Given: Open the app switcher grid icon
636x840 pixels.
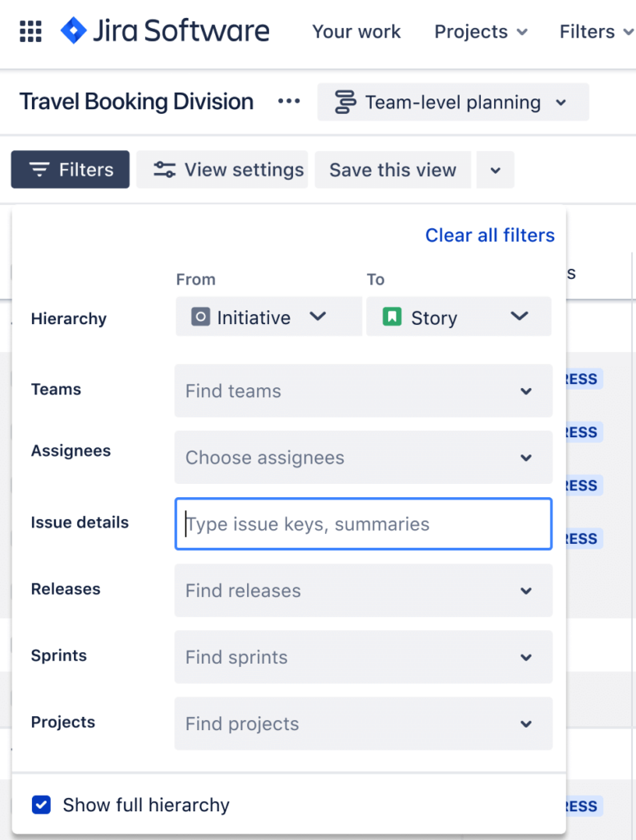Looking at the screenshot, I should (x=30, y=31).
